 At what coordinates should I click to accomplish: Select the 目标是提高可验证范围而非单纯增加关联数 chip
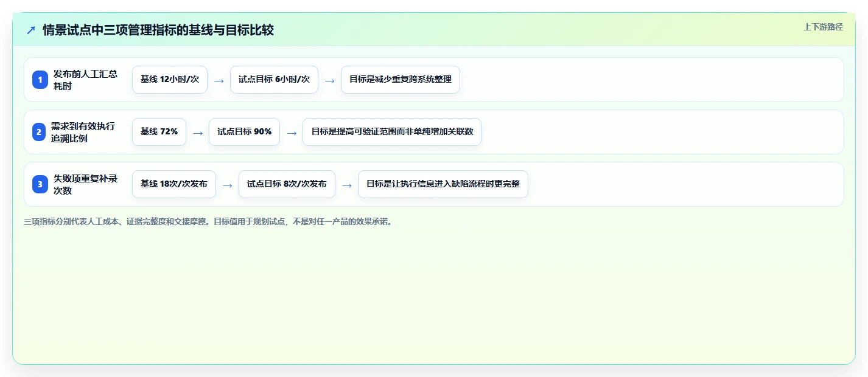392,132
